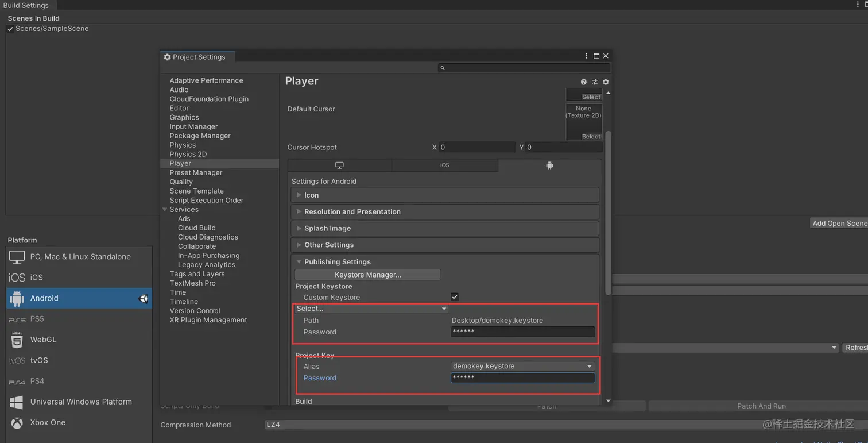868x443 pixels.
Task: Click the WebGL HTML5 platform icon
Action: pyautogui.click(x=17, y=340)
